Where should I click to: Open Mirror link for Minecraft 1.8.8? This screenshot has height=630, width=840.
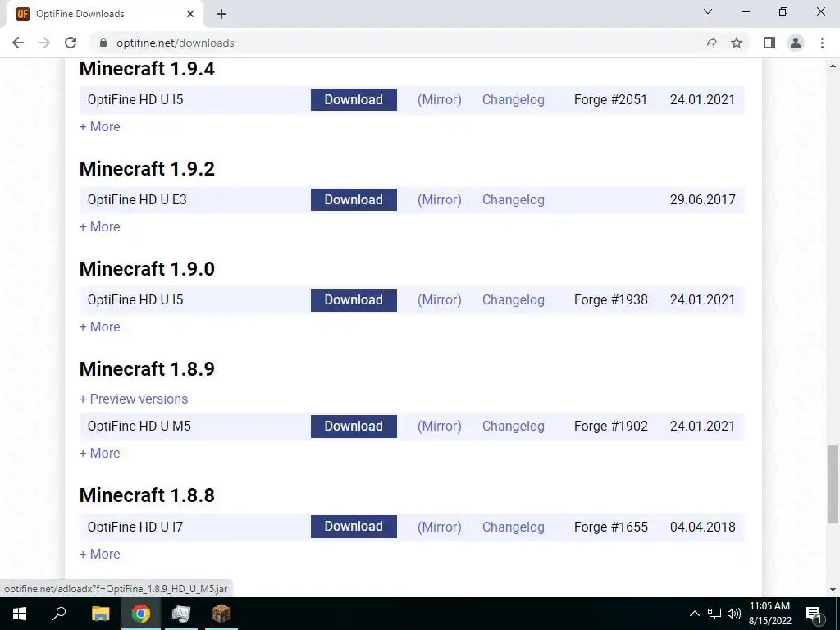(440, 527)
